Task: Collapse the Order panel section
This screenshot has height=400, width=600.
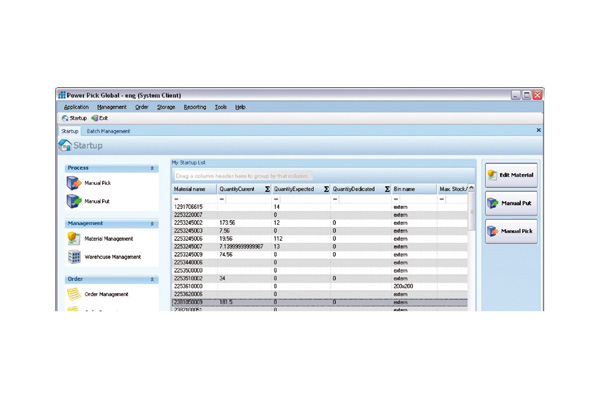Action: tap(152, 279)
